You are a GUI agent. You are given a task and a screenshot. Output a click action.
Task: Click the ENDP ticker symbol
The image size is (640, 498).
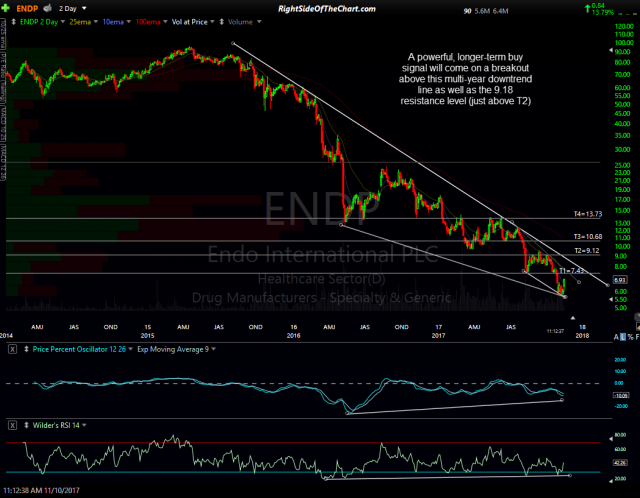pos(27,8)
